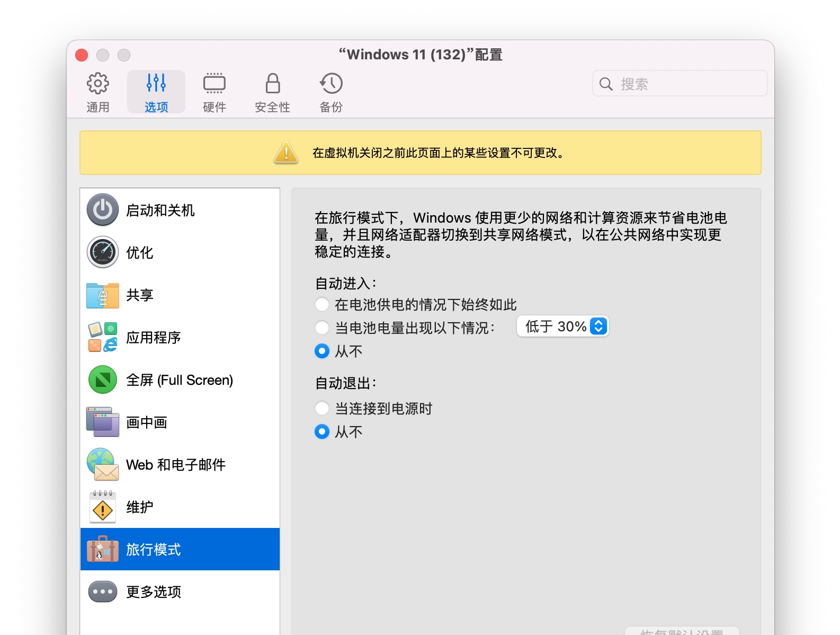Open the 硬件 hardware icon tab
The height and width of the screenshot is (635, 840).
click(x=215, y=92)
